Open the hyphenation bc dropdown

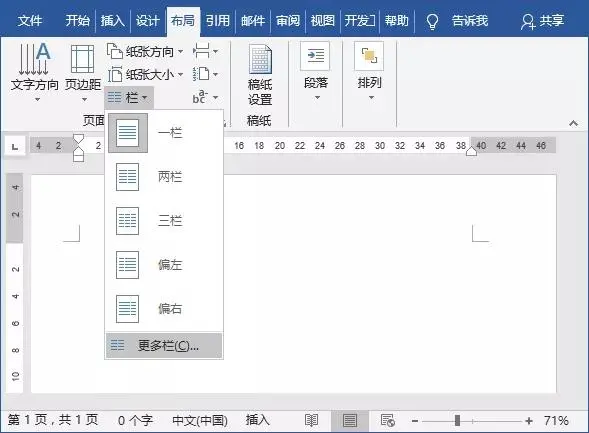pos(205,97)
